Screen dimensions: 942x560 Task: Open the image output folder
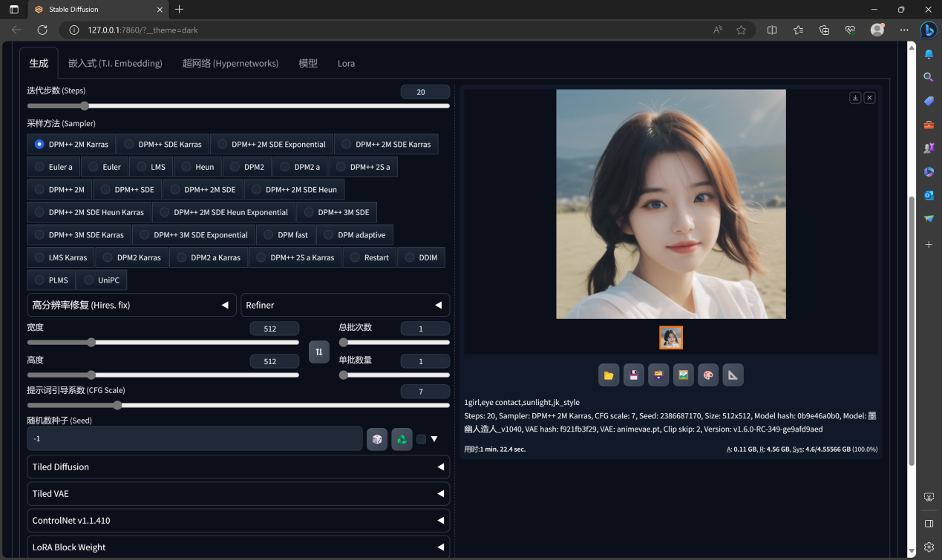609,375
